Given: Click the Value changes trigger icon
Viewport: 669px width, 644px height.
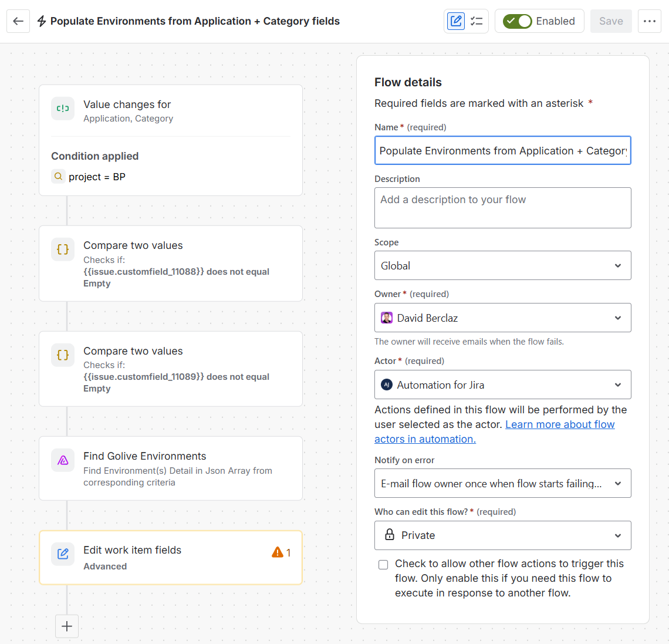Looking at the screenshot, I should pyautogui.click(x=63, y=109).
